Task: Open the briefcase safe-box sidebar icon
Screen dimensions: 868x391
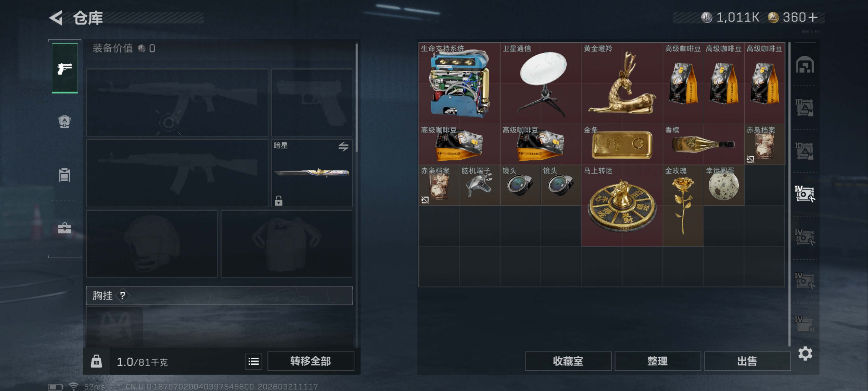Action: (x=64, y=228)
